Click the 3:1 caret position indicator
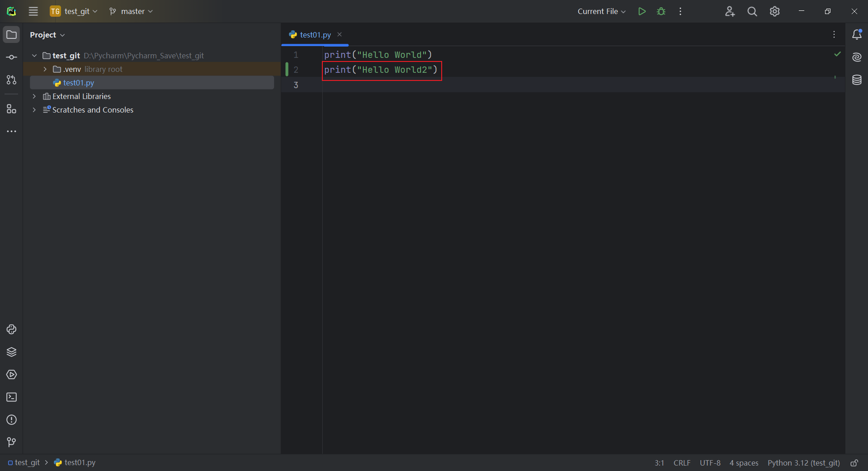 click(x=659, y=463)
